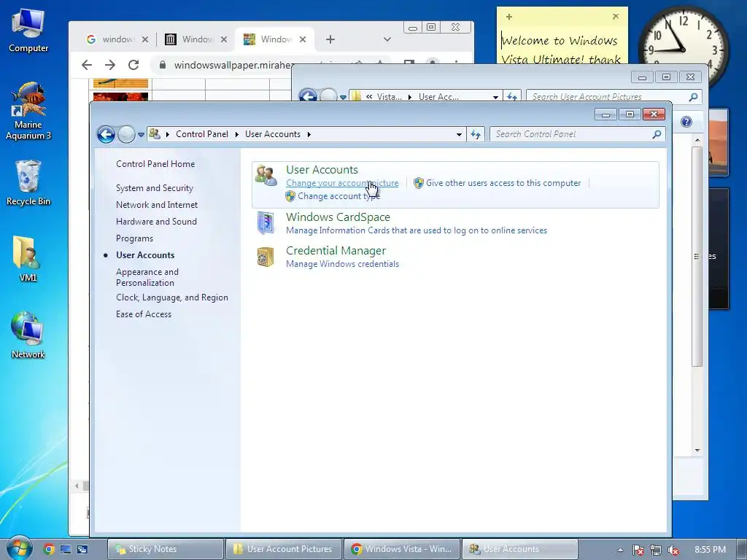Open Network and Internet category
The width and height of the screenshot is (747, 560).
click(157, 205)
